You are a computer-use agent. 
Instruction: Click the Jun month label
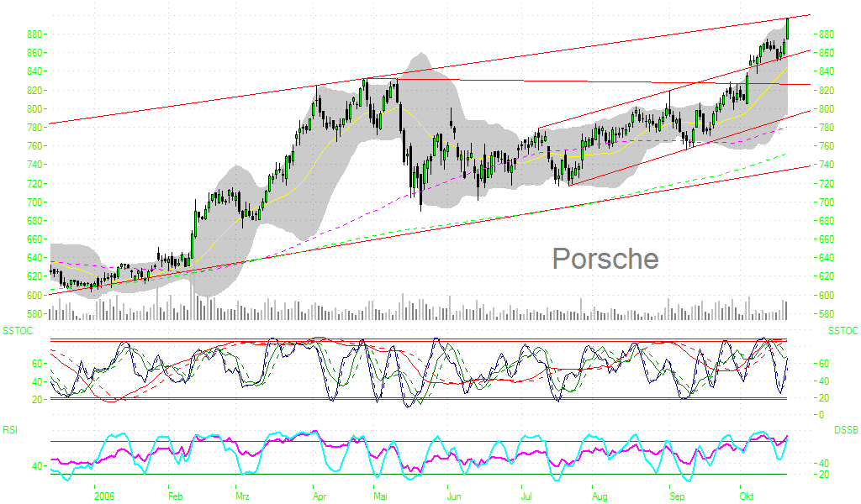(x=454, y=496)
